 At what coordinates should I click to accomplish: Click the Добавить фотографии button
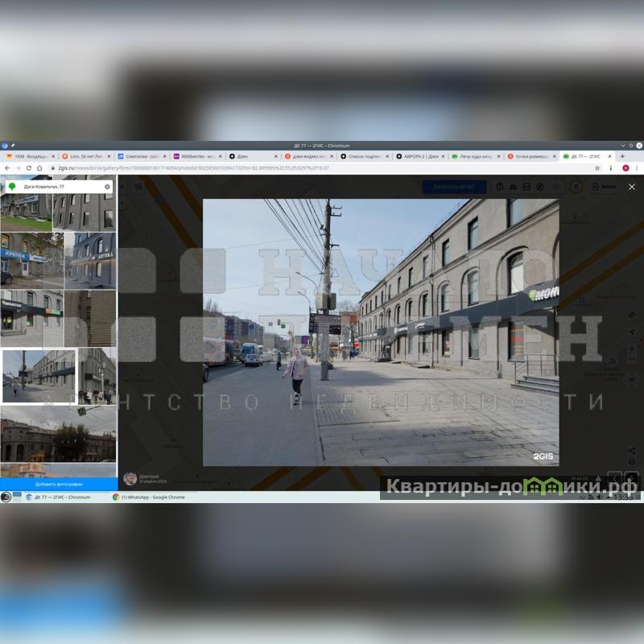[x=59, y=485]
